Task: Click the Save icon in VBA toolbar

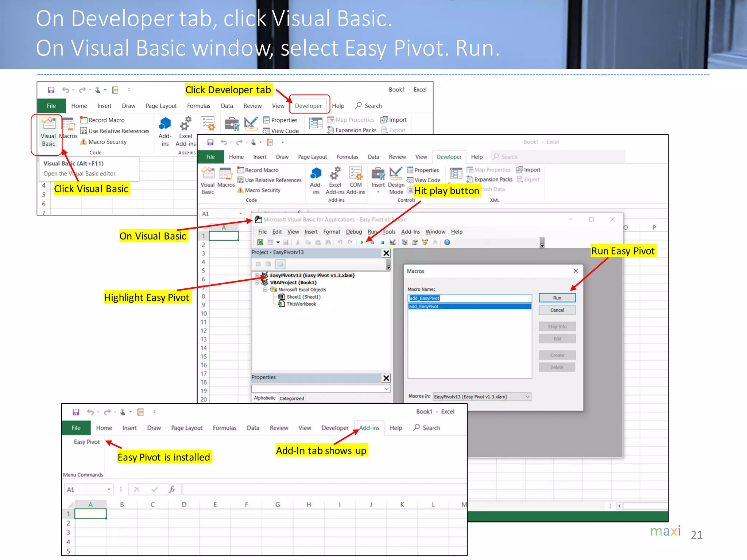Action: tap(286, 242)
